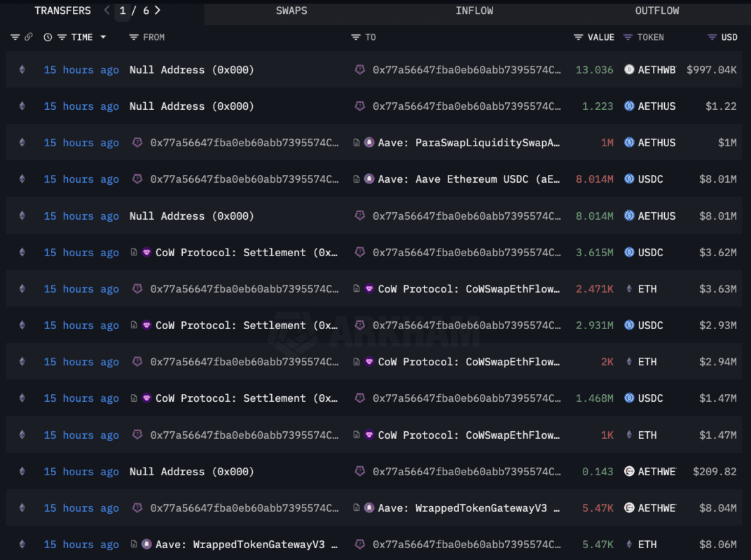
Task: Click contract icon before WrappedTokenGatewayV3 recipient
Action: 357,507
